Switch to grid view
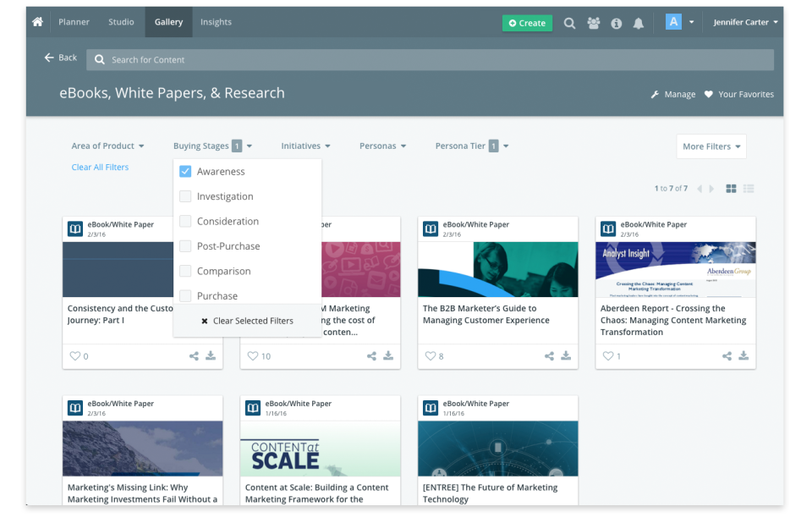 click(x=731, y=189)
